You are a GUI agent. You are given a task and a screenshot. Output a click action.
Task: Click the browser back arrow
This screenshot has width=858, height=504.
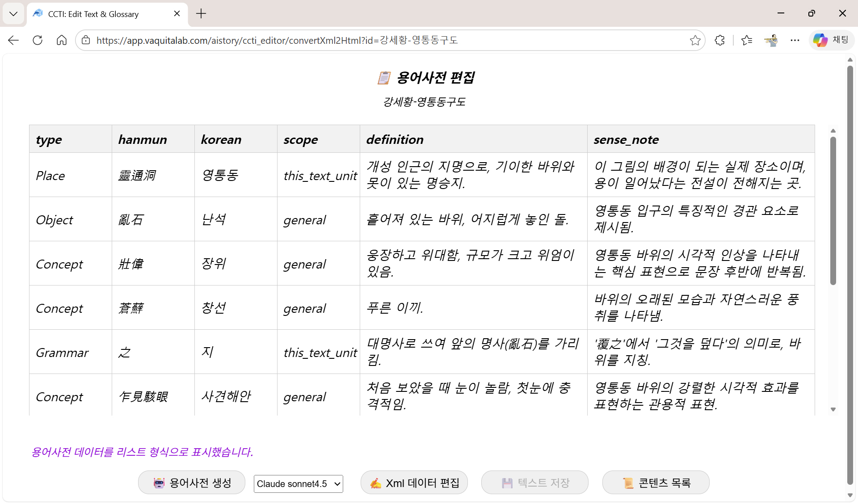coord(13,40)
